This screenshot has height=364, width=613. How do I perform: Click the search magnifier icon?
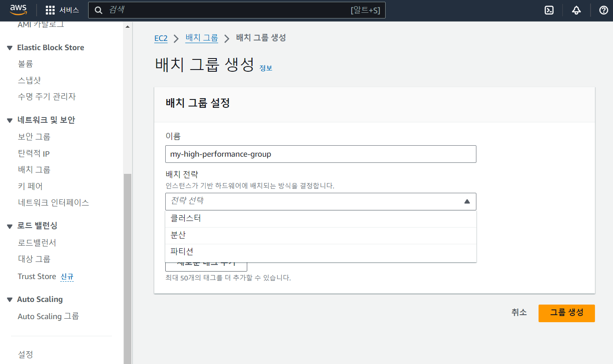point(99,10)
